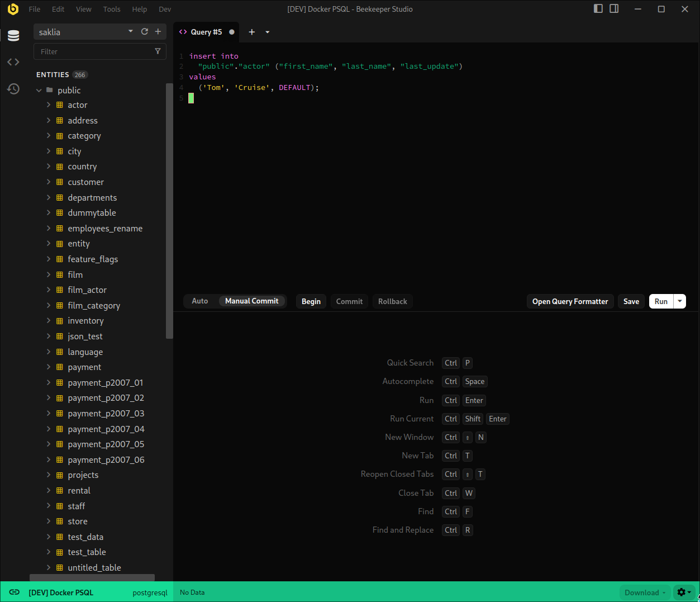Screen dimensions: 700x602
Task: Toggle the right panel layout control
Action: point(613,9)
